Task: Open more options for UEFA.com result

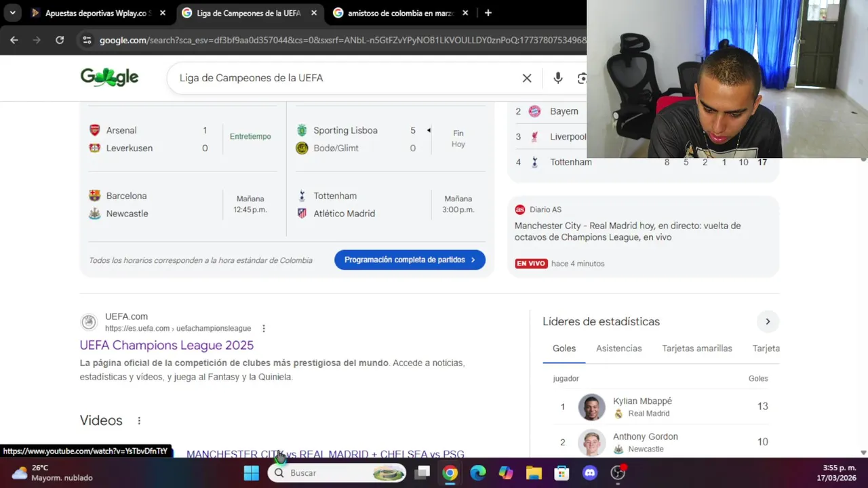Action: coord(264,329)
